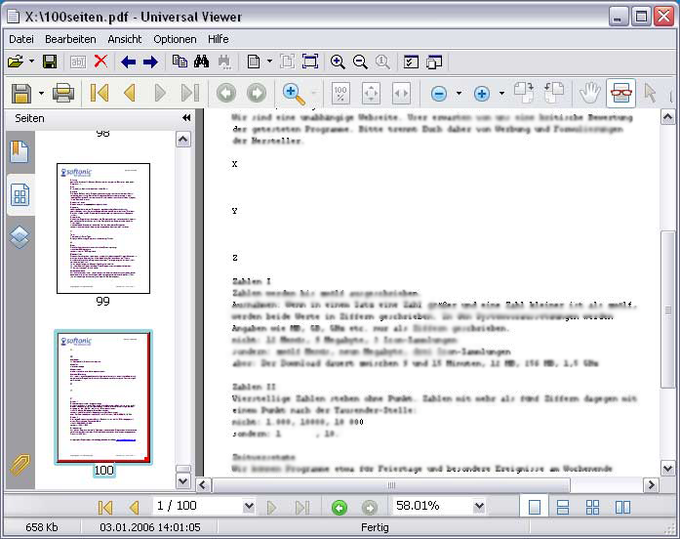Go to first page in toolbar
This screenshot has width=680, height=539.
[99, 93]
